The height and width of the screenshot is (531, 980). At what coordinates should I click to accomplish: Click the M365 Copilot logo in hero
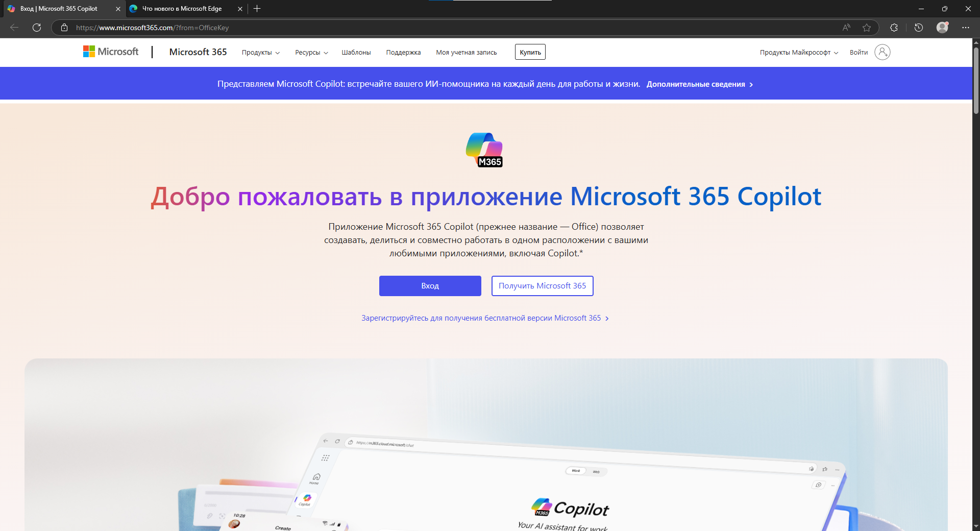tap(484, 150)
